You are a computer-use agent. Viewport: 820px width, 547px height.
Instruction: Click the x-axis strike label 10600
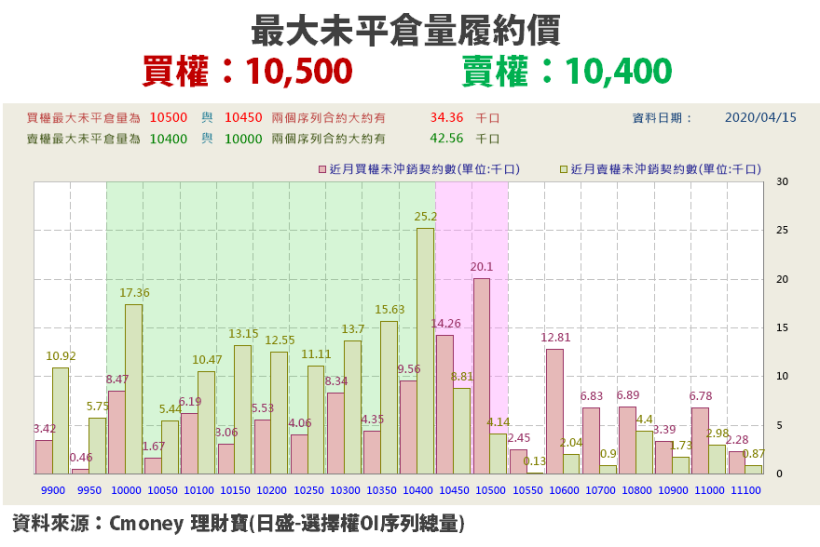pyautogui.click(x=564, y=491)
